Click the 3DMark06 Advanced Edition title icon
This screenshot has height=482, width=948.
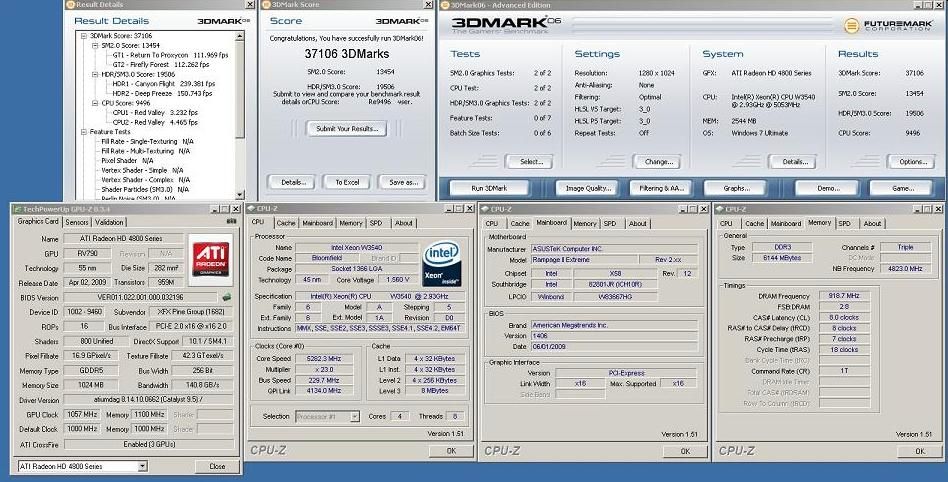click(446, 5)
